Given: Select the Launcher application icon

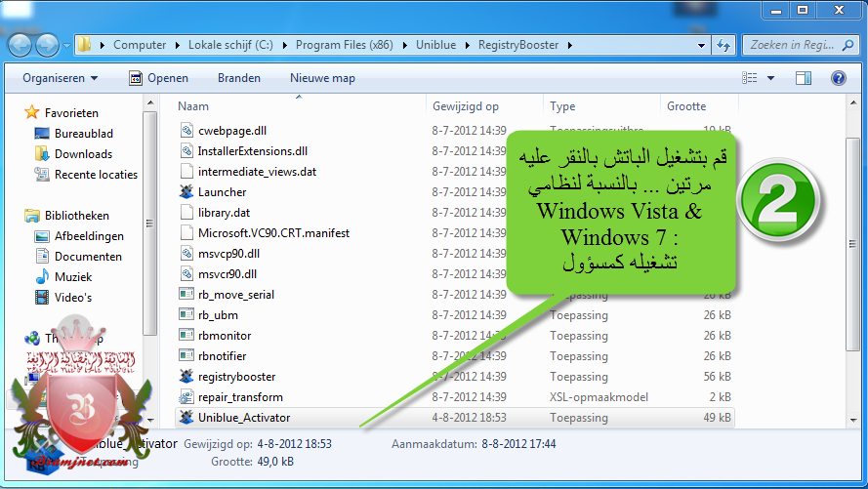Looking at the screenshot, I should click(186, 191).
